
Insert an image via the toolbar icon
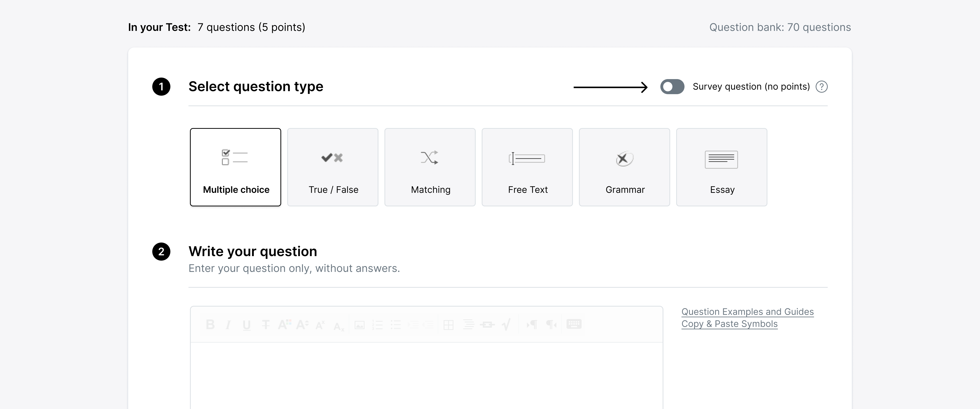(360, 325)
